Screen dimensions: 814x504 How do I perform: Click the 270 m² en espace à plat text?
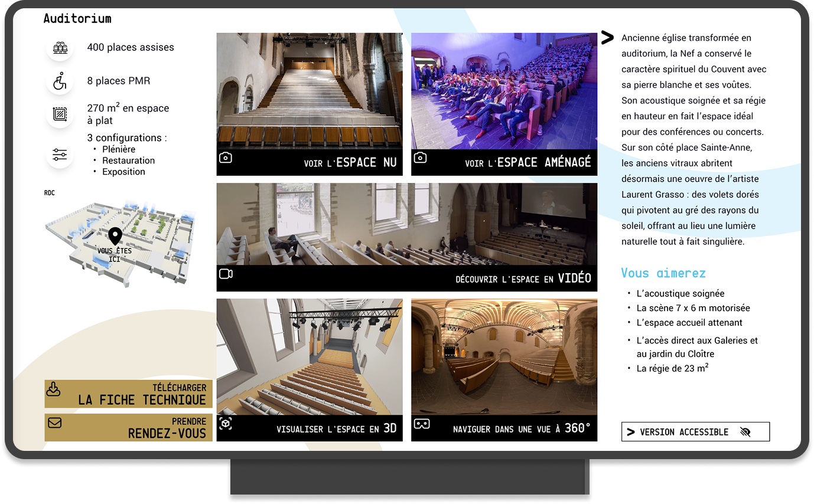tap(128, 114)
